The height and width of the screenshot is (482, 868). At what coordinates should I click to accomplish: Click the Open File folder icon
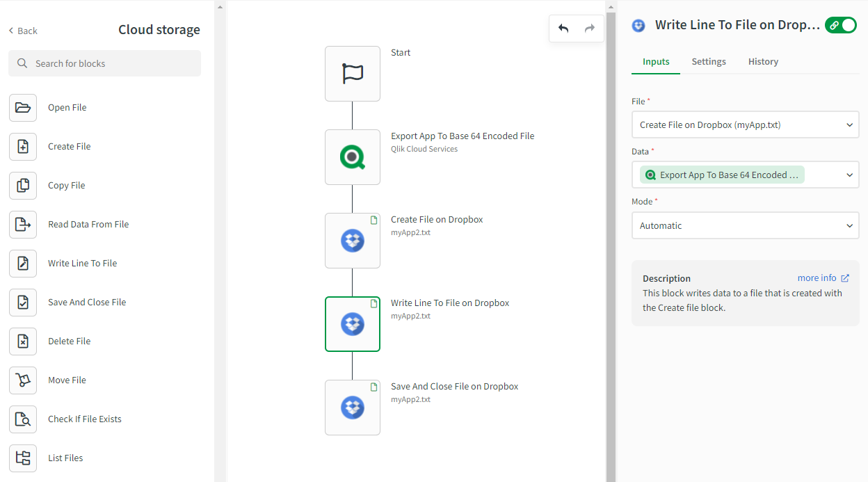pyautogui.click(x=23, y=108)
